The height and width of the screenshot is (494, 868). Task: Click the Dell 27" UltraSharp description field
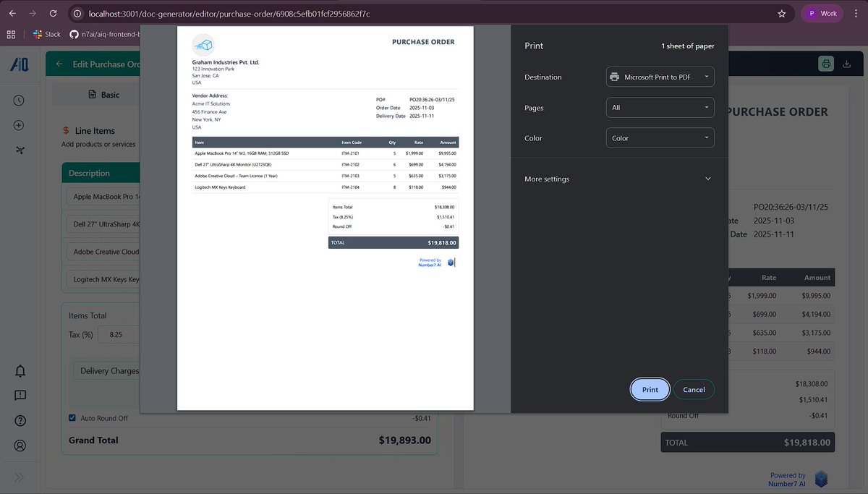tap(103, 224)
